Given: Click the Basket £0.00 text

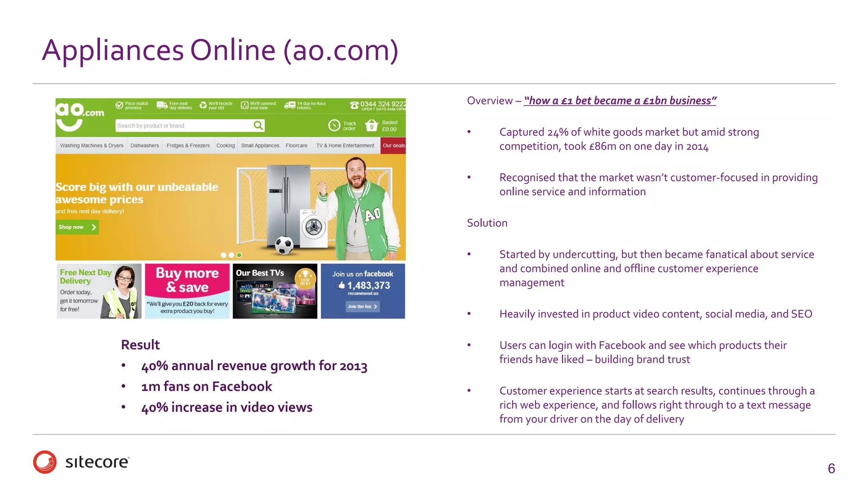Looking at the screenshot, I should pyautogui.click(x=389, y=126).
